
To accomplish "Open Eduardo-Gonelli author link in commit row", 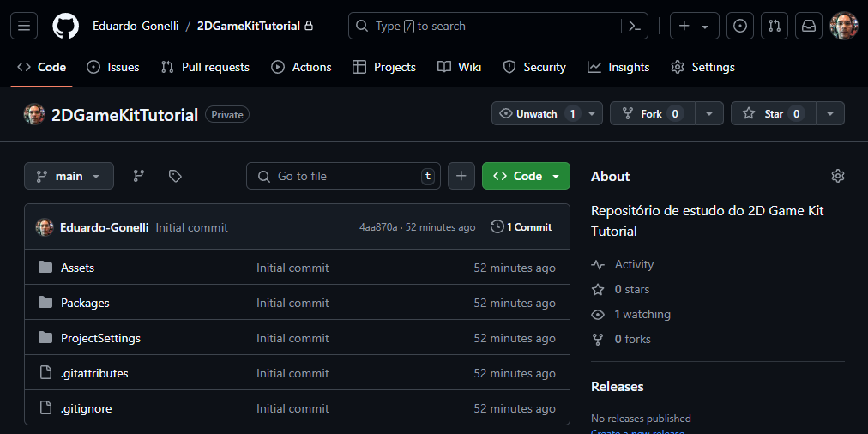I will tap(104, 227).
